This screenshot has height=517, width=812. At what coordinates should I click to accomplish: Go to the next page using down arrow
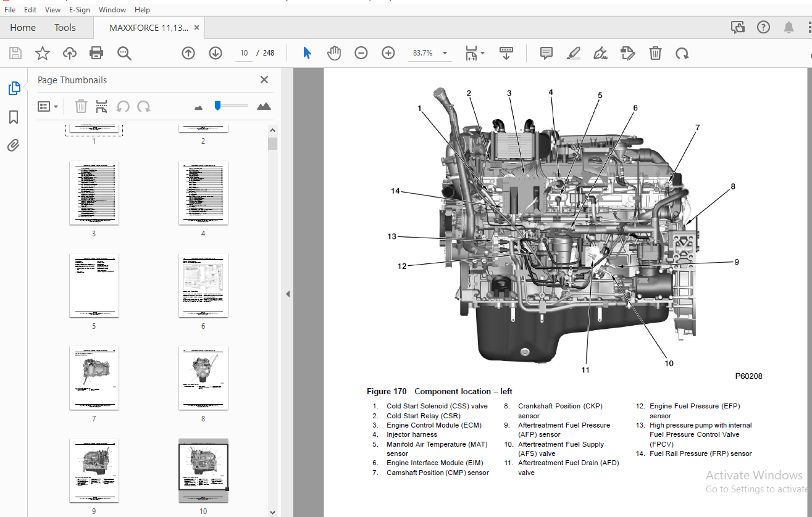tap(216, 53)
